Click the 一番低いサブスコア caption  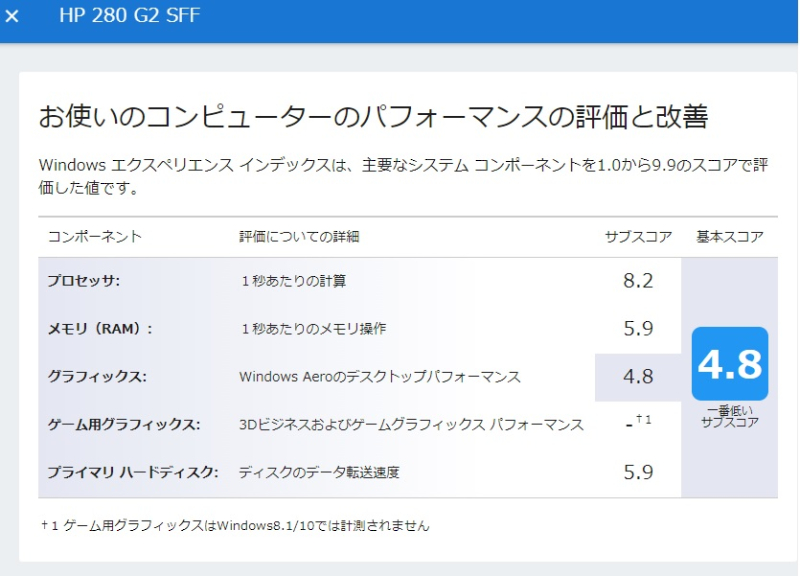(x=730, y=417)
